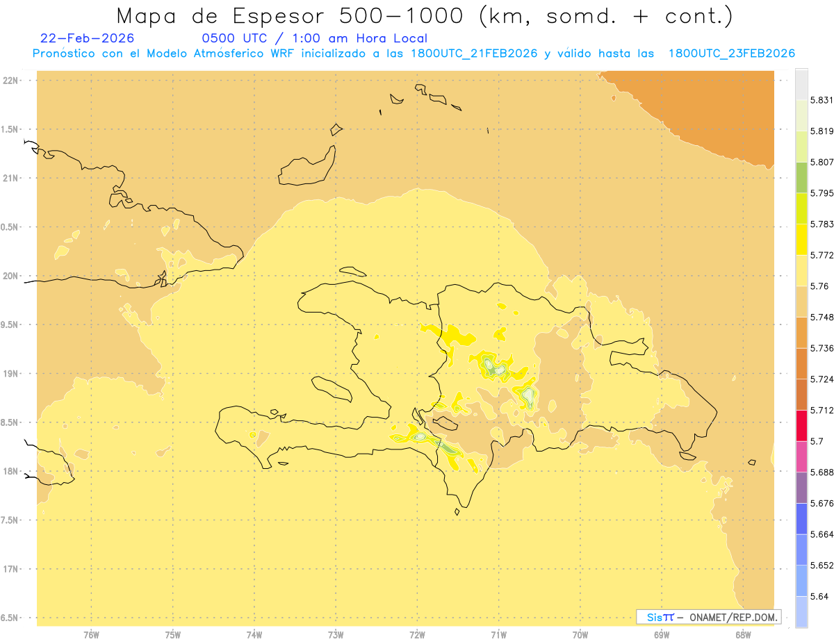The width and height of the screenshot is (834, 644).
Task: Click the longitude label "76W"
Action: tap(91, 635)
